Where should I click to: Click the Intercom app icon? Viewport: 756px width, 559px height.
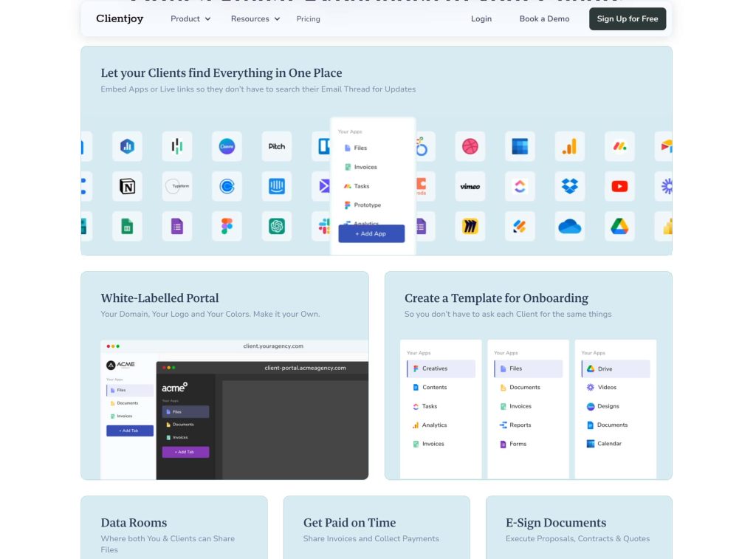(277, 186)
